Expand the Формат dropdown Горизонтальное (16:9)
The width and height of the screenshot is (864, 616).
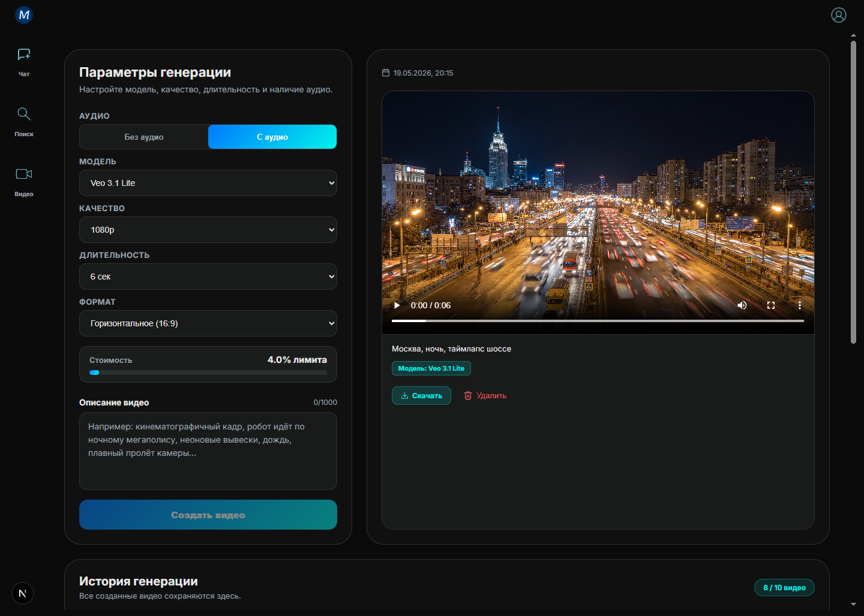[208, 323]
